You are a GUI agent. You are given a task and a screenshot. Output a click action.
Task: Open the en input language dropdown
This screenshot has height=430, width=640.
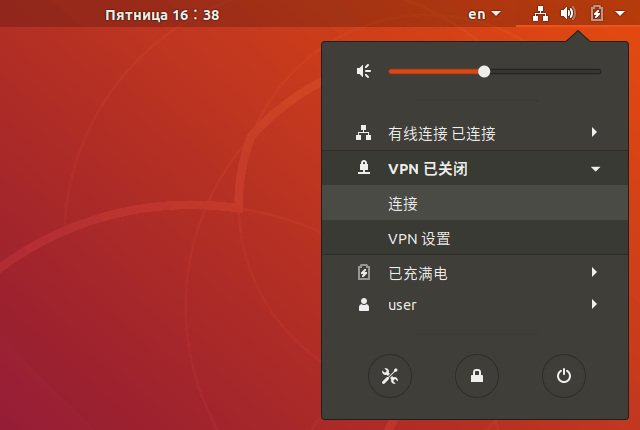(484, 14)
